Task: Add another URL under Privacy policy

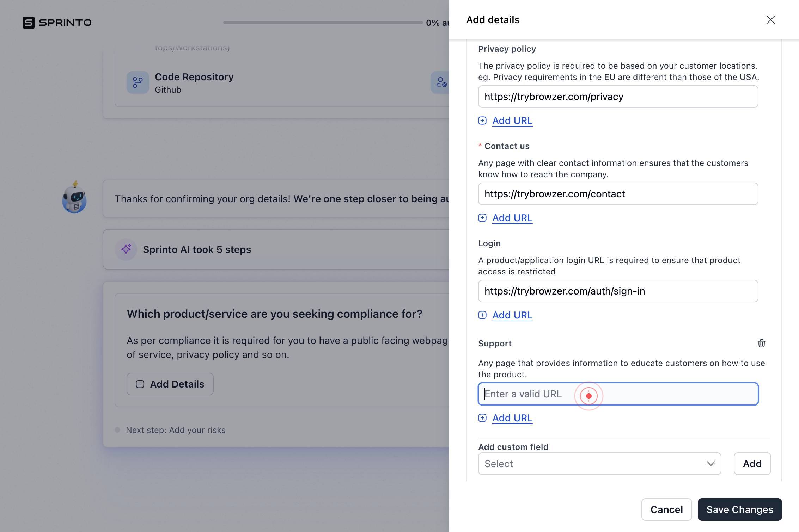Action: coord(512,120)
